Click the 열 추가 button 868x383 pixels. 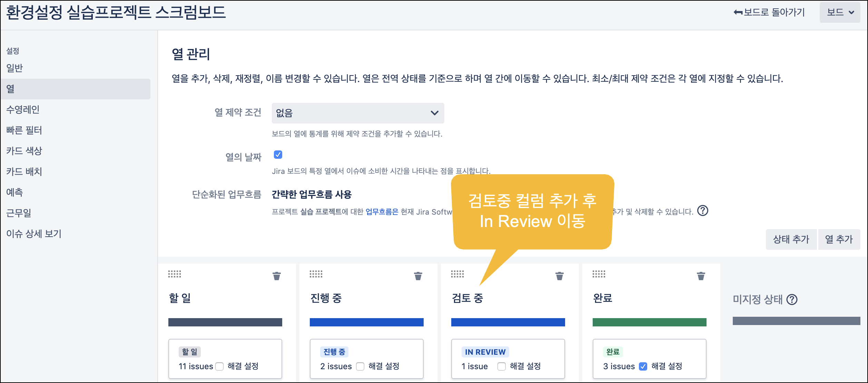839,239
